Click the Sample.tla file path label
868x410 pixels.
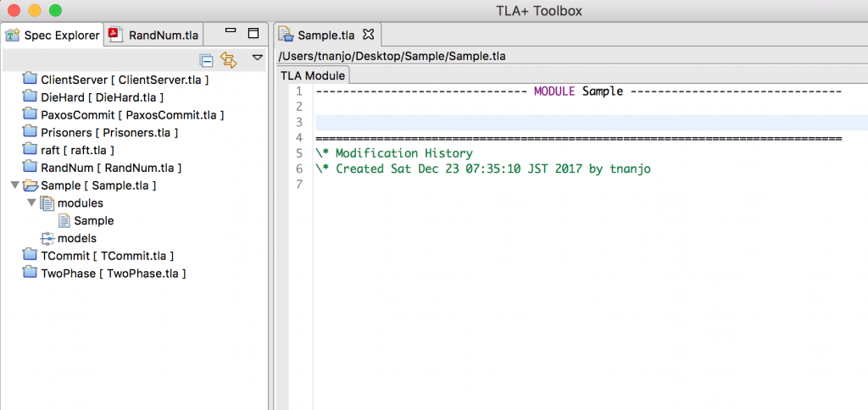(x=392, y=56)
